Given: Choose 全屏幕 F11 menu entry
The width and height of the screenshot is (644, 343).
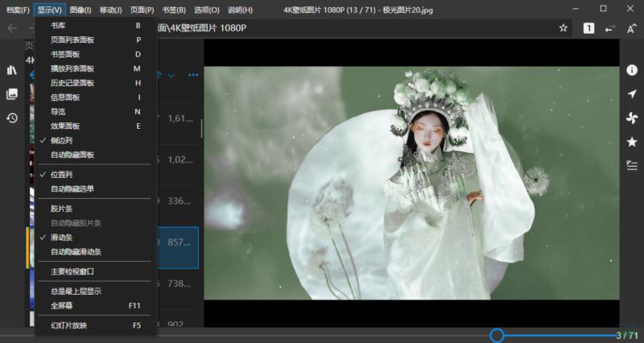Looking at the screenshot, I should (x=95, y=306).
